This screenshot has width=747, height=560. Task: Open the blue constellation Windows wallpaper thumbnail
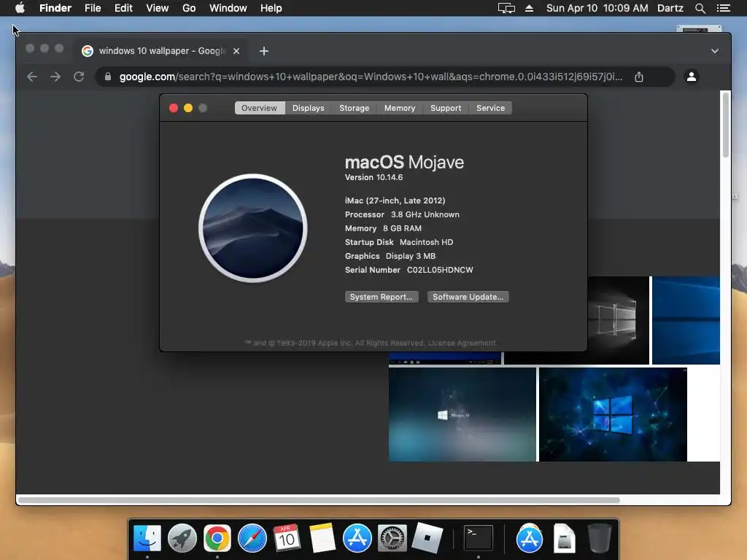[613, 414]
